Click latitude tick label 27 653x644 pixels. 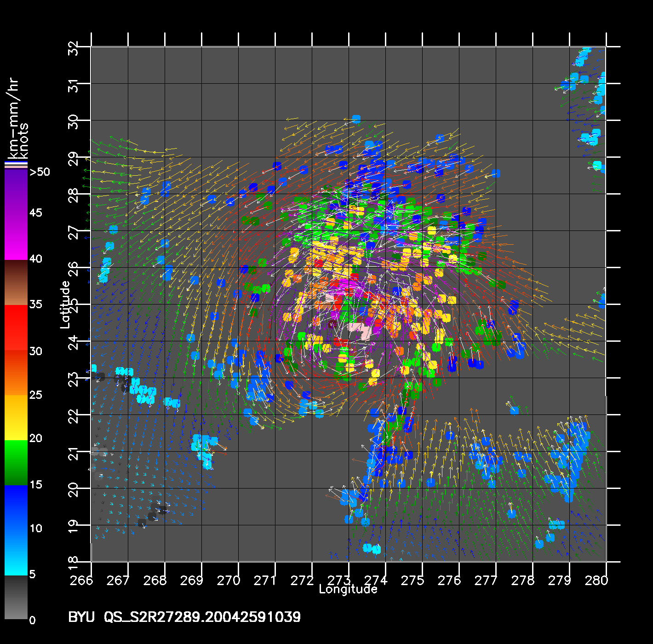point(74,232)
